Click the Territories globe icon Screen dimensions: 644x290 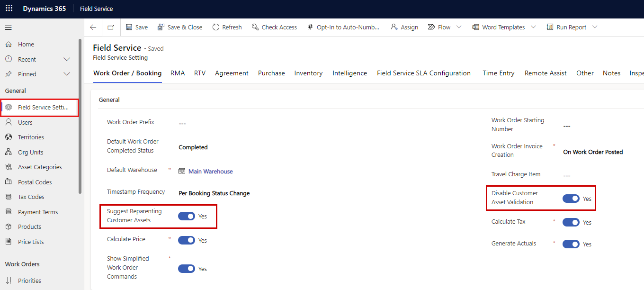click(9, 137)
